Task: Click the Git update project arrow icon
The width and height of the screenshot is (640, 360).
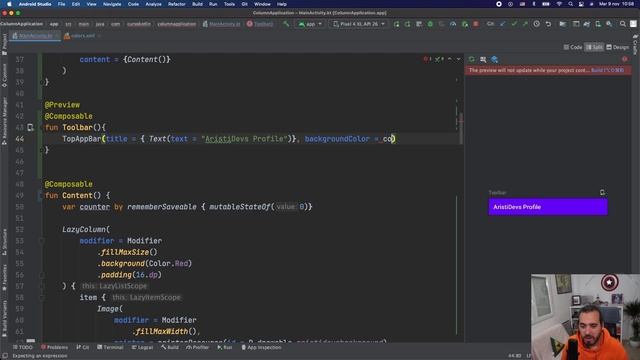Action: click(x=502, y=24)
